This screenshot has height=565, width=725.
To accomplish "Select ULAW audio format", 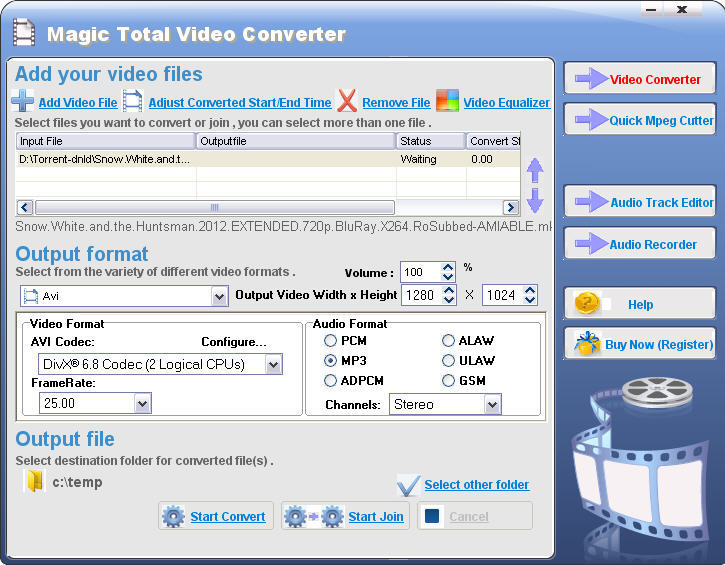I will coord(448,360).
